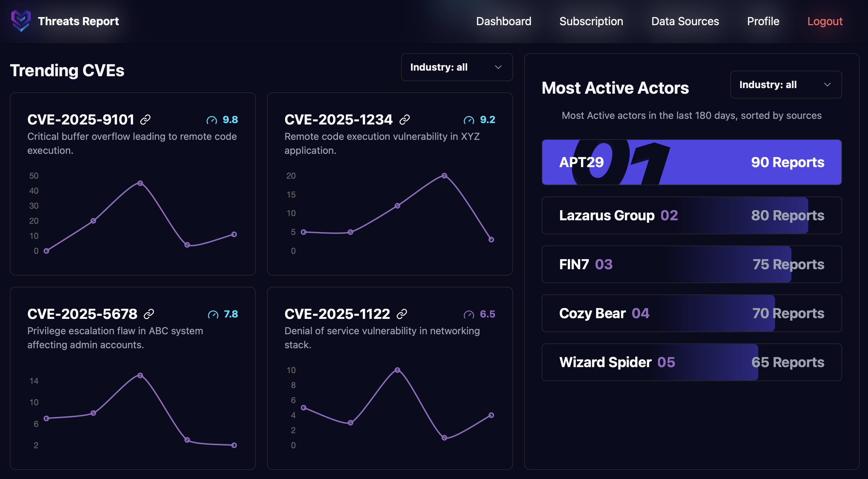
Task: Open the link icon beside CVE-2025-9101
Action: pyautogui.click(x=145, y=120)
